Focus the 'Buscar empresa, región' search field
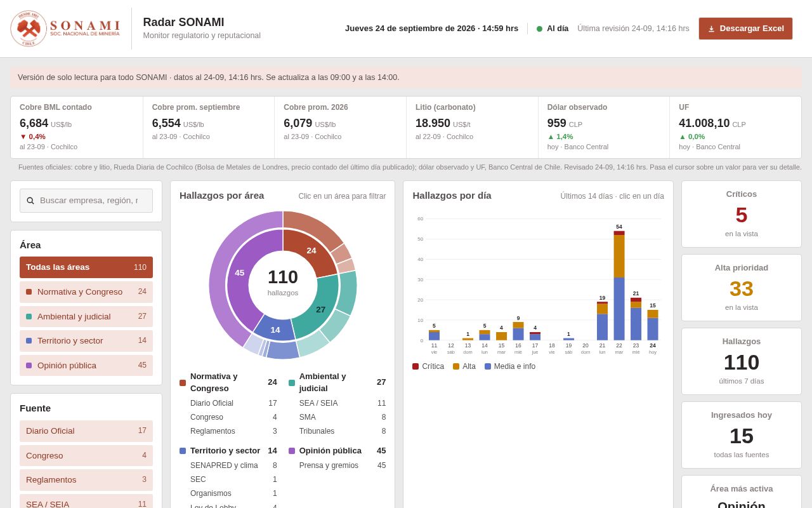812x508 pixels. (86, 201)
